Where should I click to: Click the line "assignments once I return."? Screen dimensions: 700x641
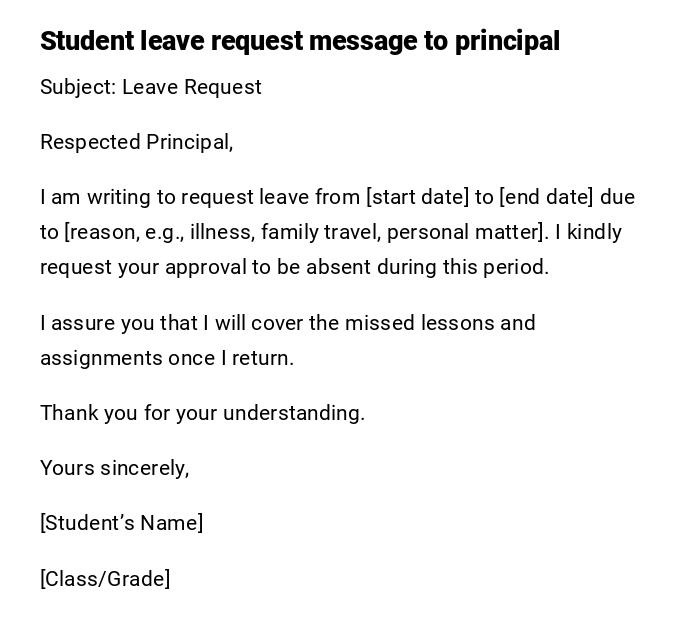click(x=167, y=358)
